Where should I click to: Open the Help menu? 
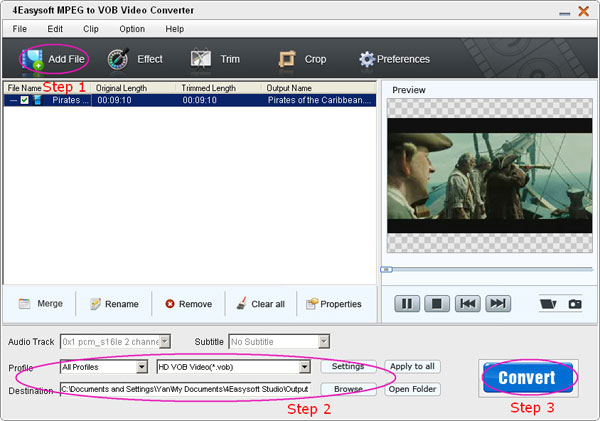click(174, 29)
